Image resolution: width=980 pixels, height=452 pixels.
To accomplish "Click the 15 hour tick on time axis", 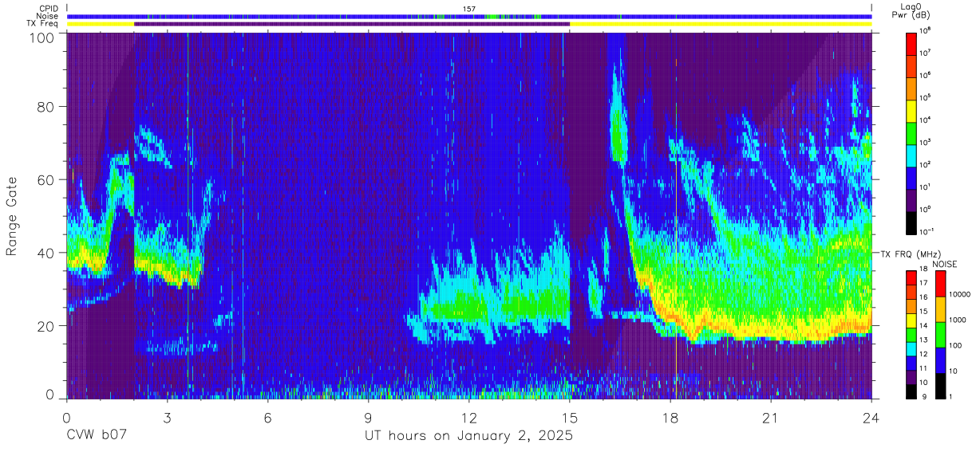I will 570,419.
